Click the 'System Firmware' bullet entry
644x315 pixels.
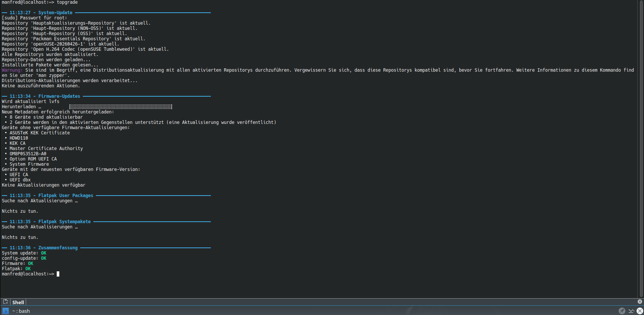[29, 164]
